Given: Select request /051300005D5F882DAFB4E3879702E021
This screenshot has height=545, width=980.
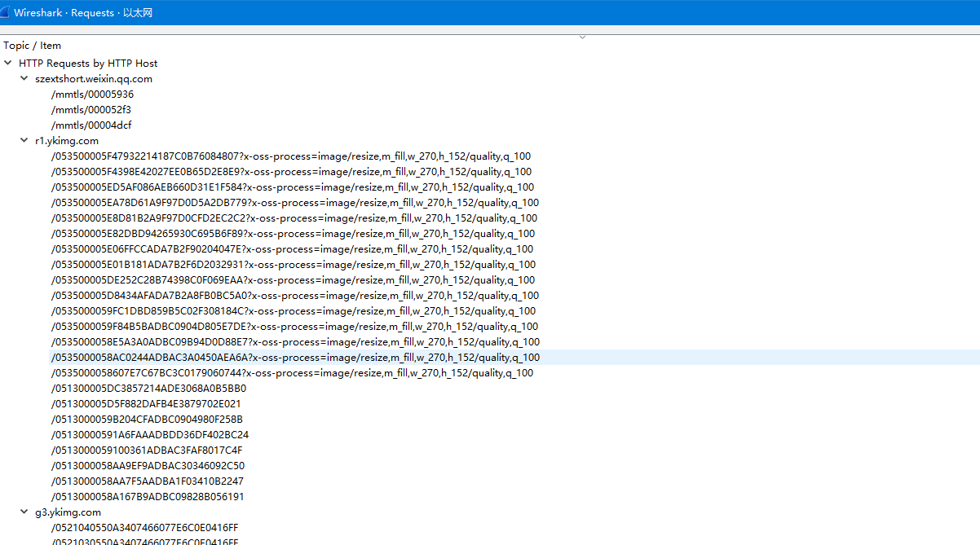Looking at the screenshot, I should (x=146, y=404).
